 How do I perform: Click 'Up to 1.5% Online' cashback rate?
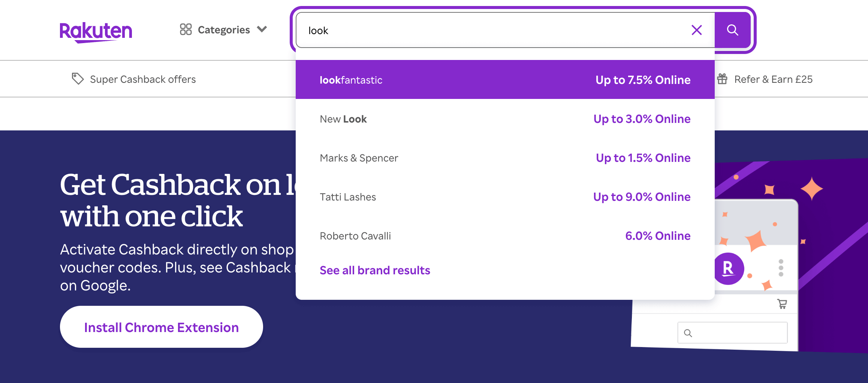coord(643,158)
